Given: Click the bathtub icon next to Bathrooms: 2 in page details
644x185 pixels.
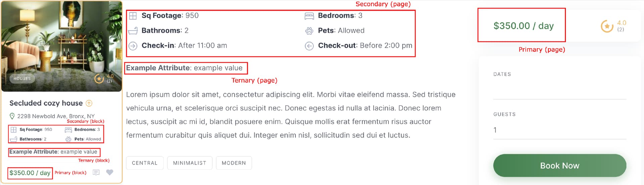Looking at the screenshot, I should (x=133, y=31).
